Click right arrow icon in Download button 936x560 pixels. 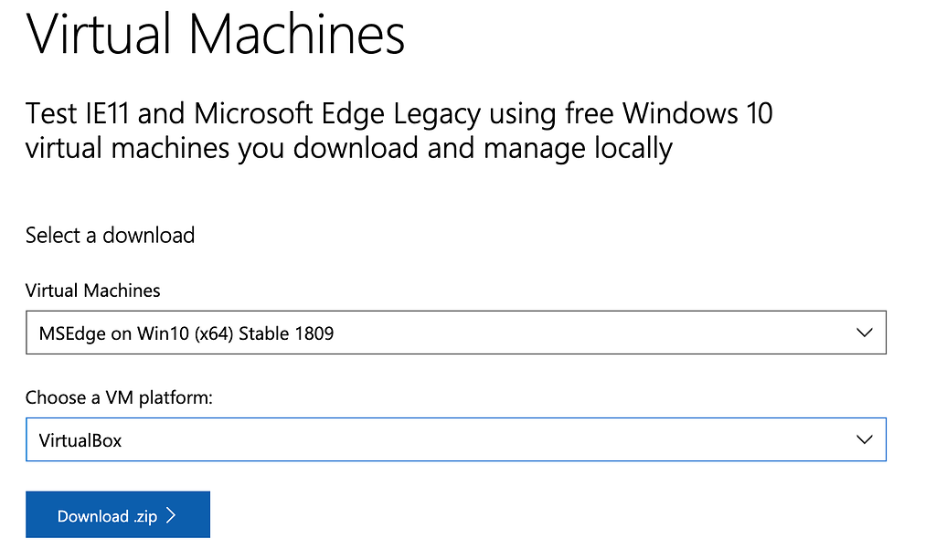point(171,516)
